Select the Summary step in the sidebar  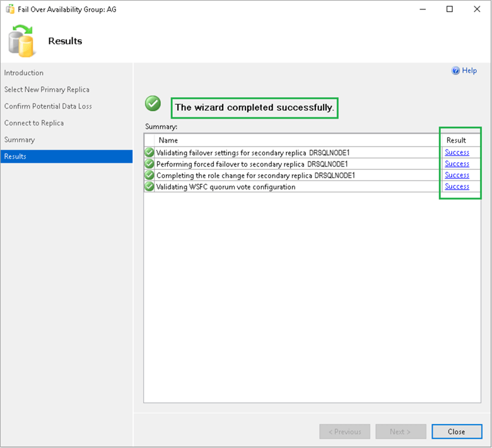tap(20, 139)
